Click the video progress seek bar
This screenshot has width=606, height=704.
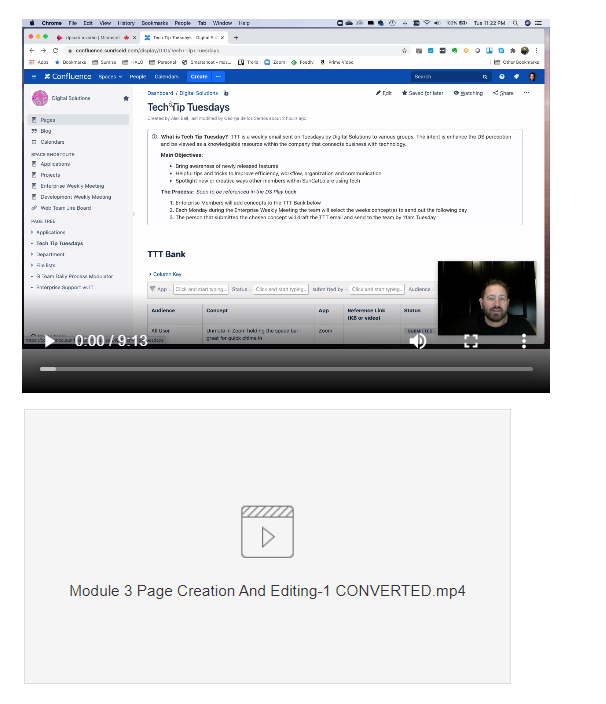[x=286, y=369]
